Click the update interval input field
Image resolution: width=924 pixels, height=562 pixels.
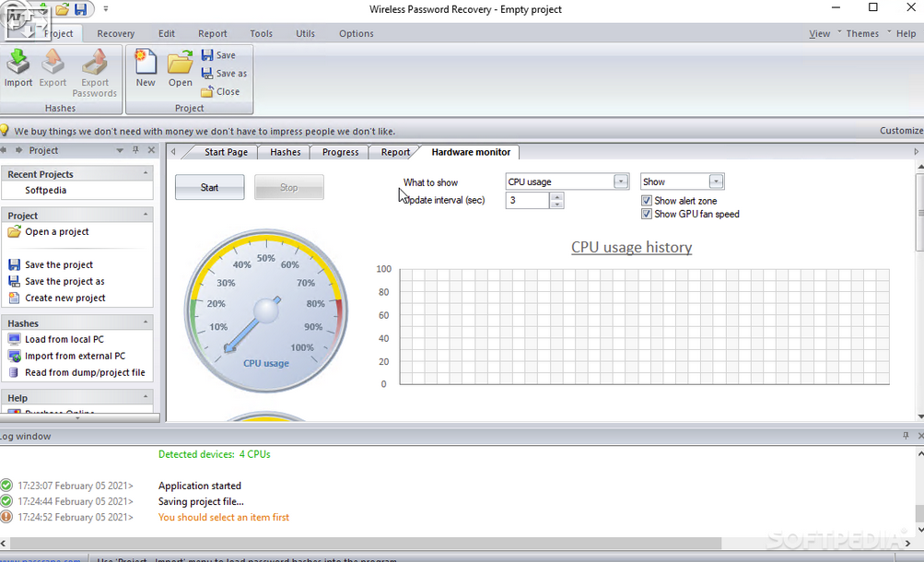click(x=528, y=200)
